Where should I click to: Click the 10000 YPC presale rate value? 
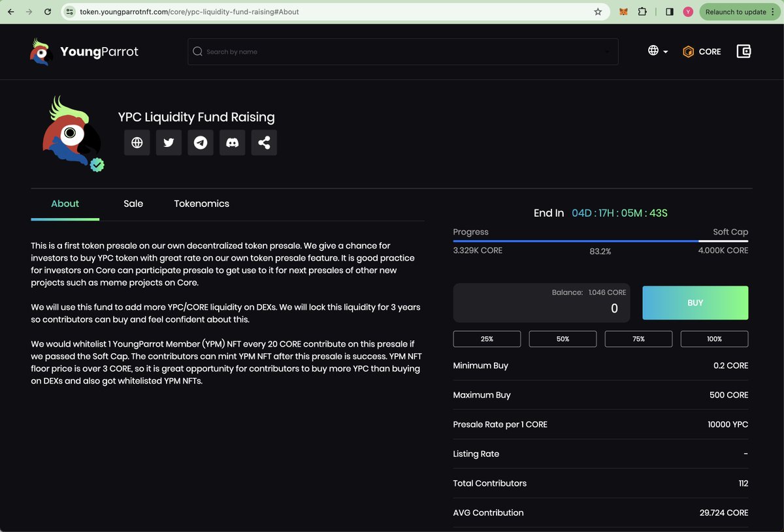point(728,424)
